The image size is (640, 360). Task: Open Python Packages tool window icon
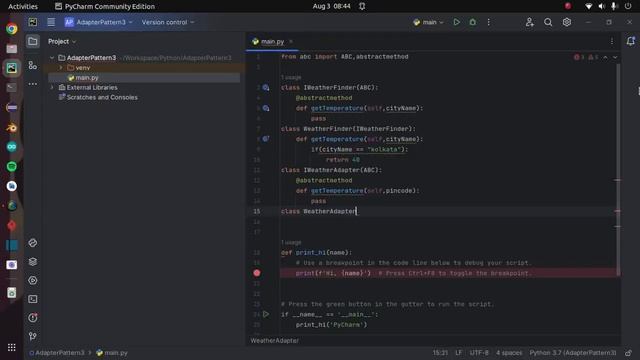33,243
